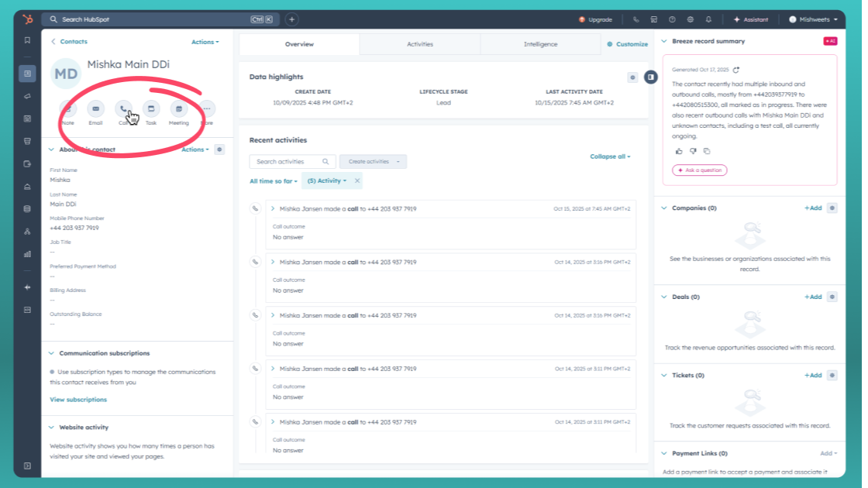Click the Email icon for Mishka

pos(95,109)
